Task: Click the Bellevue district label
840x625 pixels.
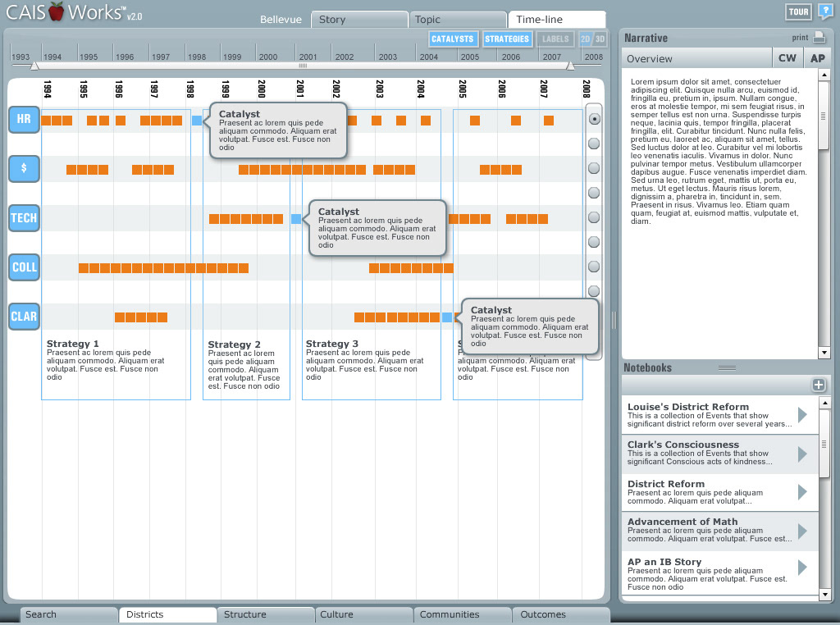Action: pyautogui.click(x=281, y=20)
